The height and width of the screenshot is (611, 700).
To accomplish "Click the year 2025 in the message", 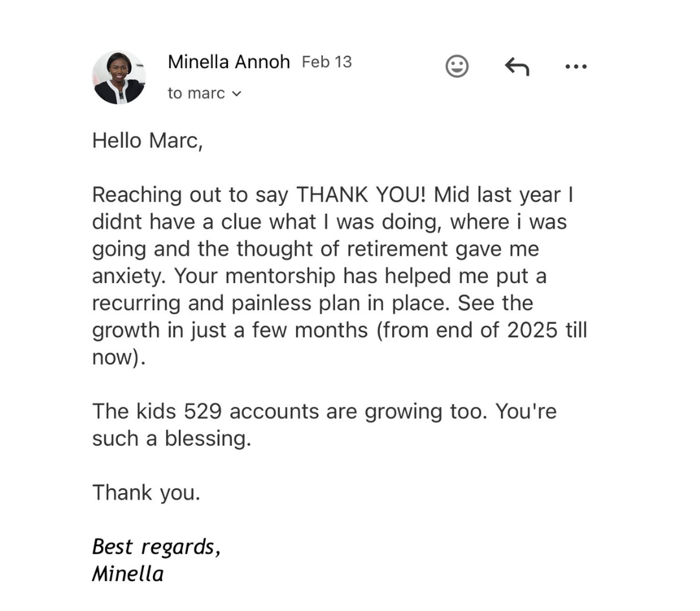I will click(532, 330).
